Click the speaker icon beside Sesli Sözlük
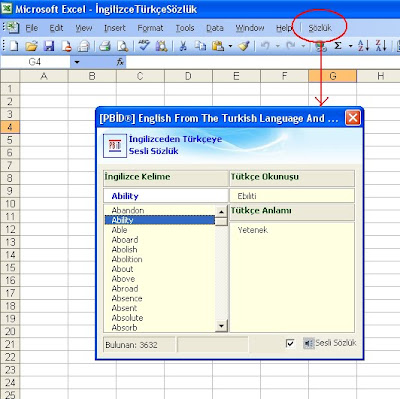This screenshot has height=399, width=400. [308, 343]
